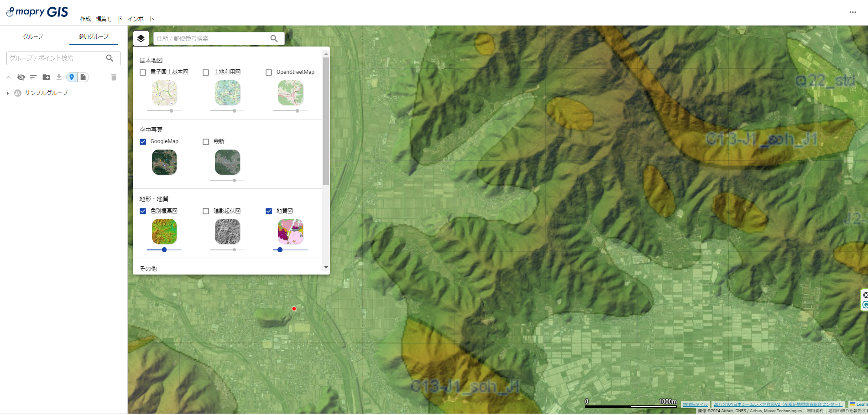Open the sort options icon in the sidebar
The width and height of the screenshot is (868, 415).
(33, 77)
